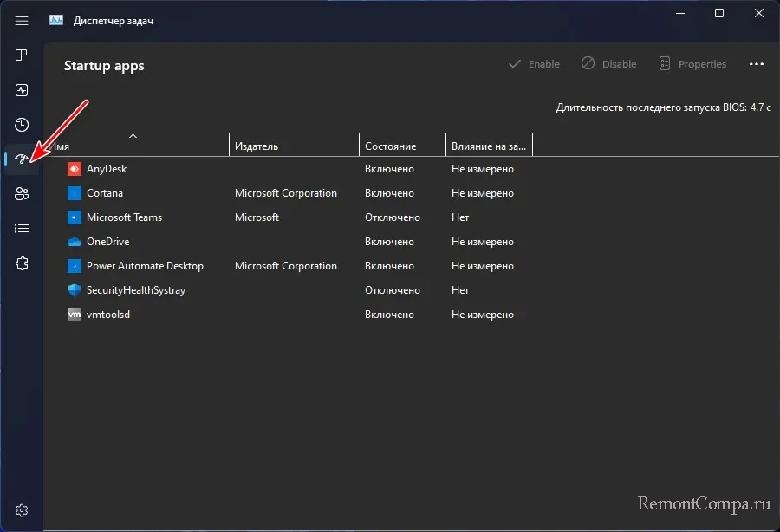The height and width of the screenshot is (532, 780).
Task: Click AnyDesk's Включено status cell
Action: point(389,169)
